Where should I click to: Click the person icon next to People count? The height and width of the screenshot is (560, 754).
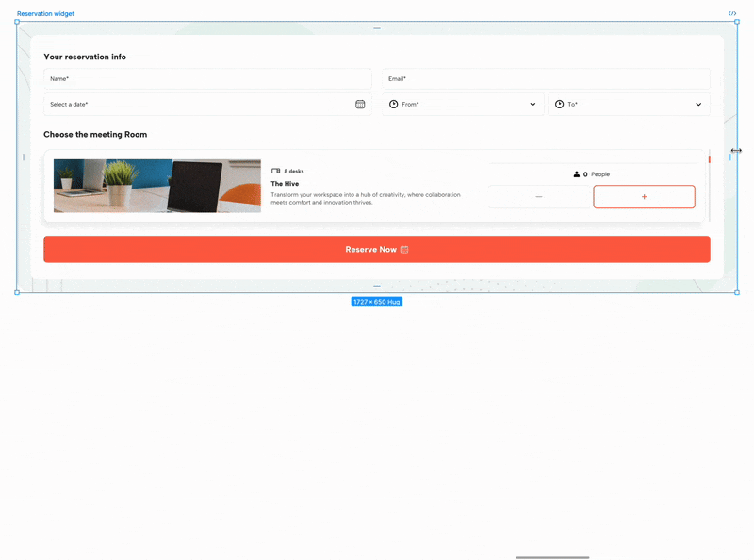(x=577, y=174)
